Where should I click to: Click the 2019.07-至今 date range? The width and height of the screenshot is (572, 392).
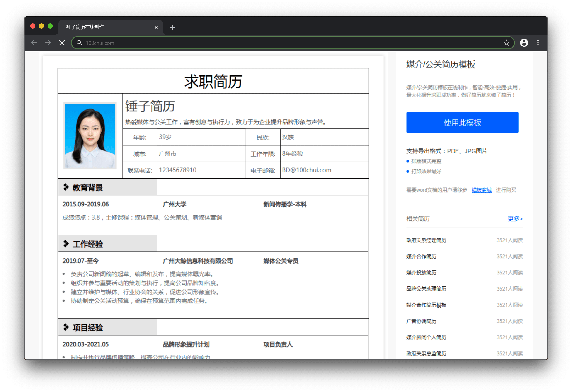pyautogui.click(x=80, y=261)
